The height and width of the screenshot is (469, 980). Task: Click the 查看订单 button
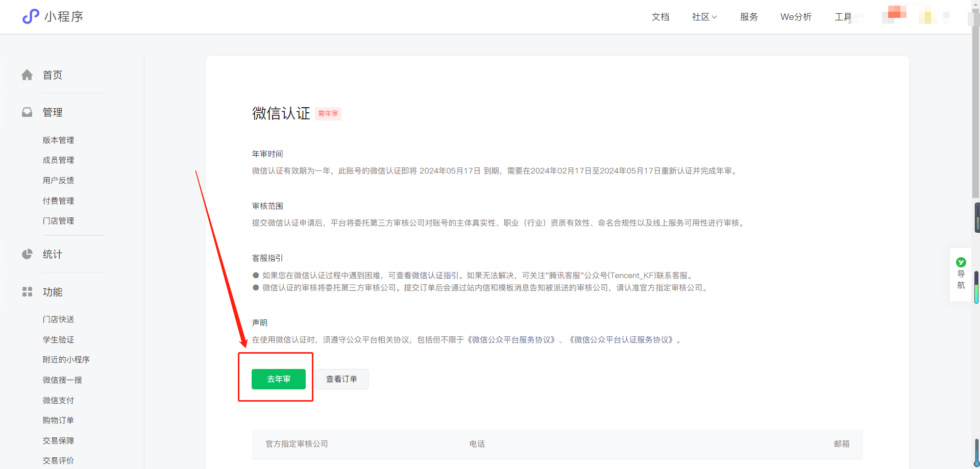341,379
